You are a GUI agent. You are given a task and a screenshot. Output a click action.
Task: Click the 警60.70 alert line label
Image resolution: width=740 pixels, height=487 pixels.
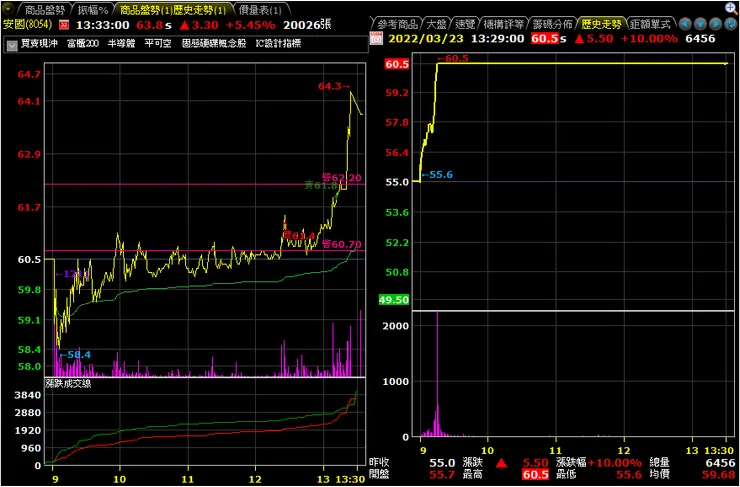coord(342,244)
